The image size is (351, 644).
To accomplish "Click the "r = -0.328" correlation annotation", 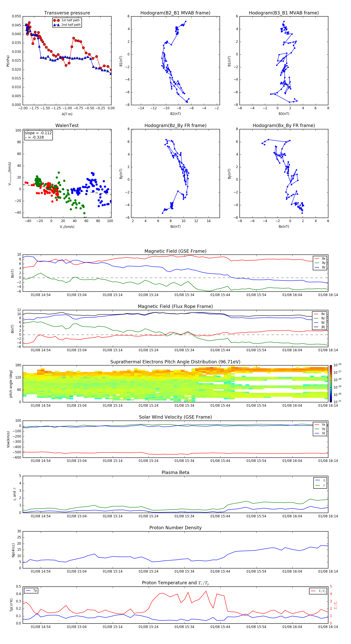I will (x=35, y=137).
